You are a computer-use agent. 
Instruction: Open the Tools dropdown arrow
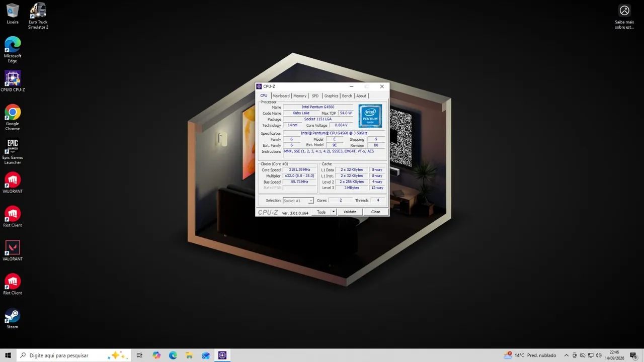(x=333, y=212)
